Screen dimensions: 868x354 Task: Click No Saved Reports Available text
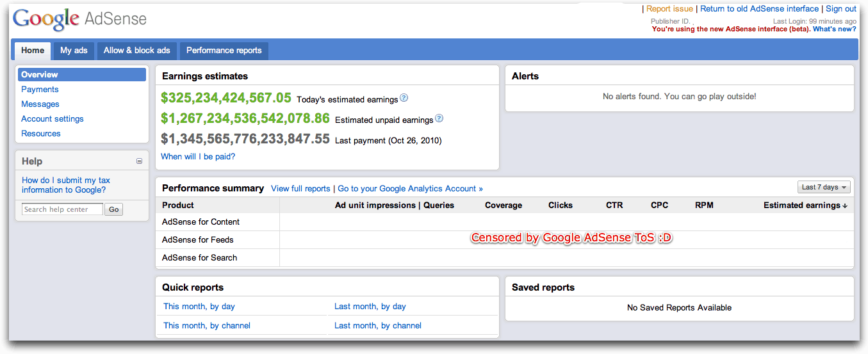(679, 308)
